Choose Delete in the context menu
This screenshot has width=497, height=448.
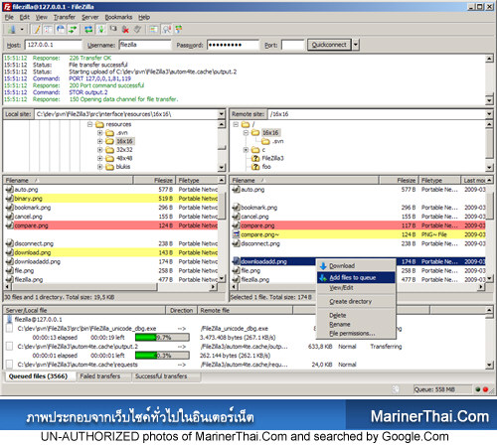356,315
